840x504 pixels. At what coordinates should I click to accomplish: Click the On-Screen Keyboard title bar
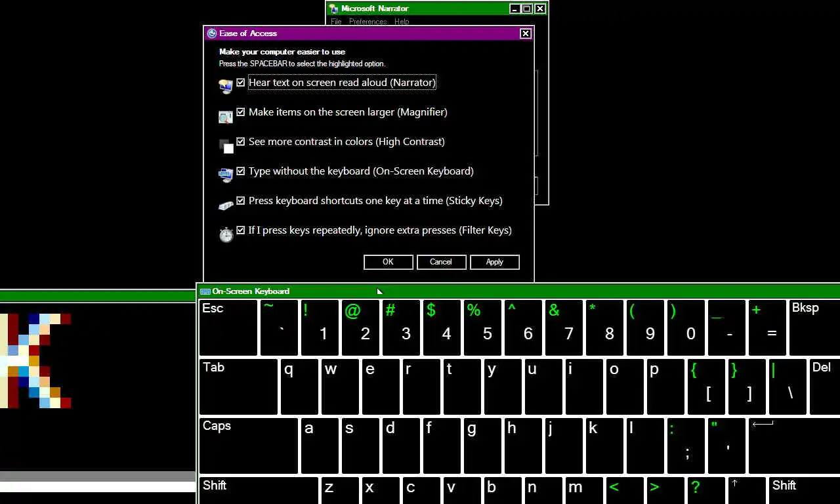[x=518, y=291]
